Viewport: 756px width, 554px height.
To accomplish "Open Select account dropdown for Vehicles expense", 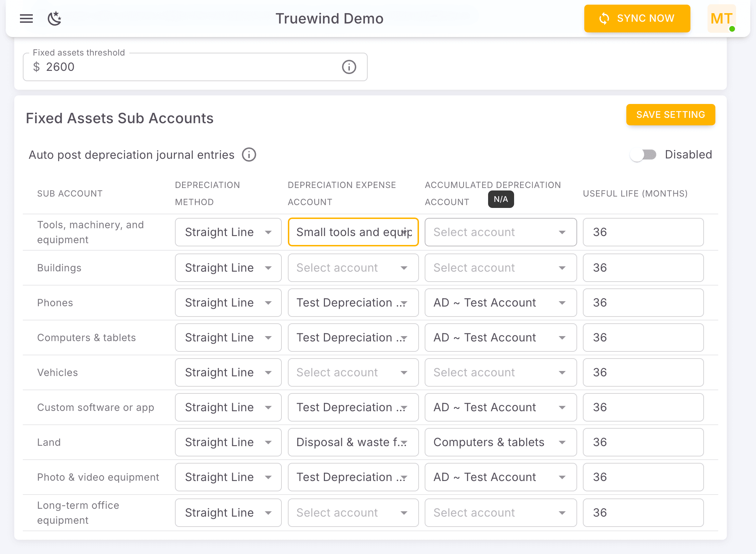I will [x=353, y=372].
